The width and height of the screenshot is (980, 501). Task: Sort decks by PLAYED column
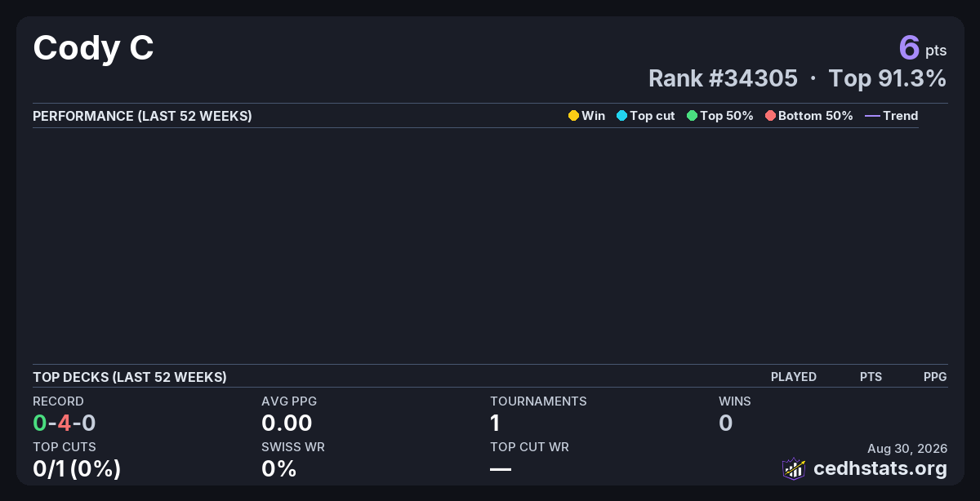click(x=794, y=377)
